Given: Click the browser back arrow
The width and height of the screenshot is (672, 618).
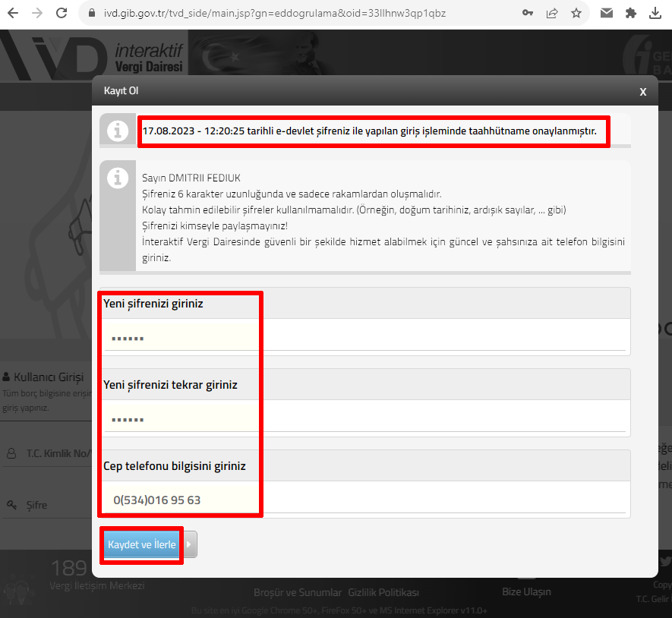Looking at the screenshot, I should (13, 13).
